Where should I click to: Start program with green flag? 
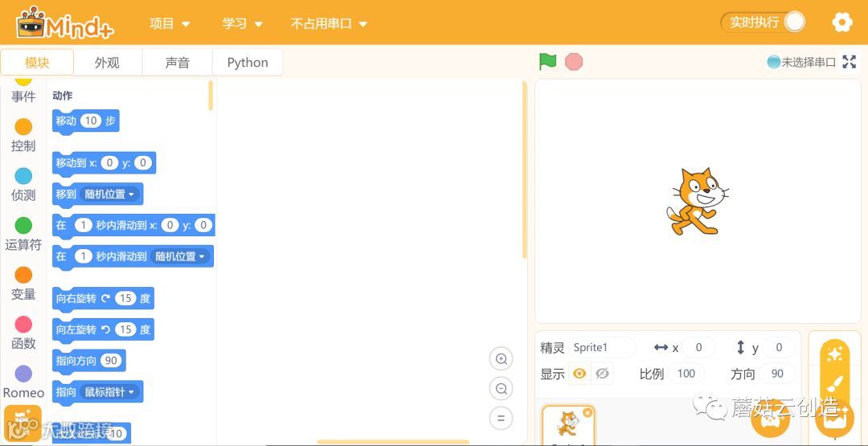pyautogui.click(x=547, y=61)
